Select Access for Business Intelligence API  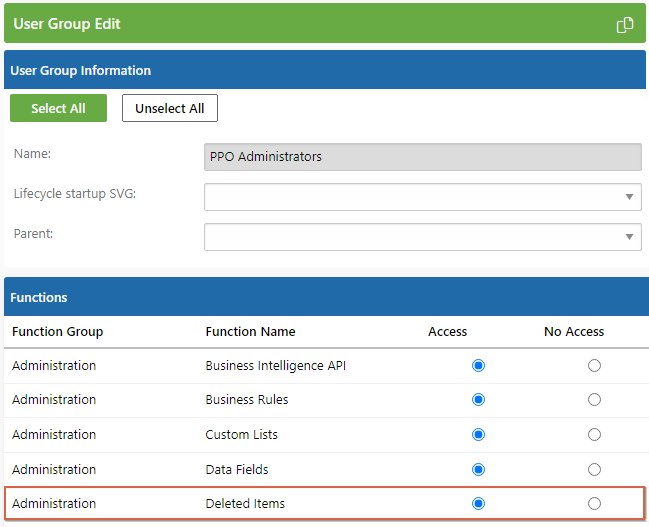(478, 366)
